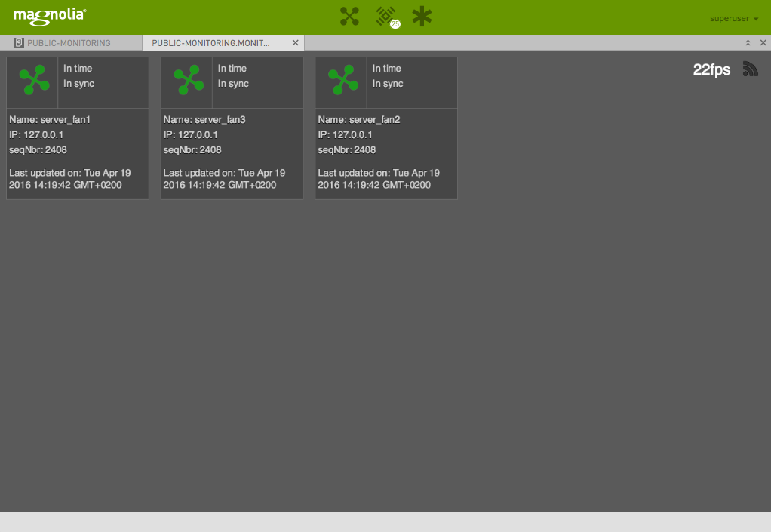This screenshot has height=532, width=771.
Task: Click the server_fan2 green node icon
Action: [342, 80]
